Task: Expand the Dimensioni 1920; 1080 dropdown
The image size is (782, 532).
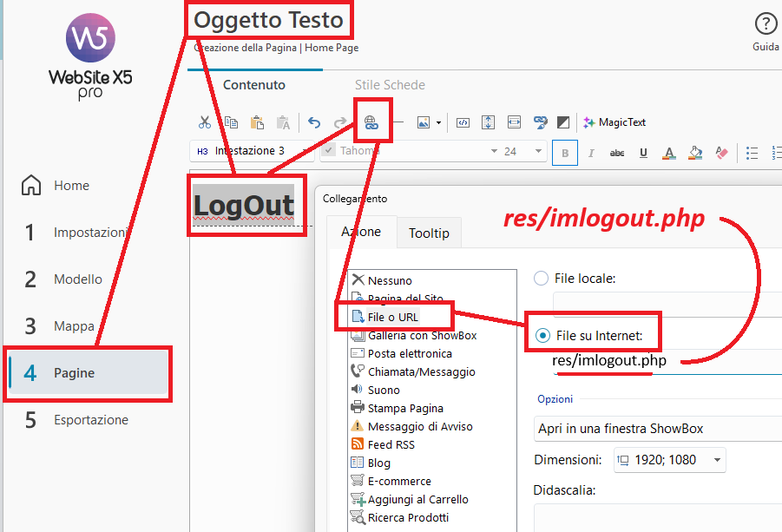Action: (669, 460)
